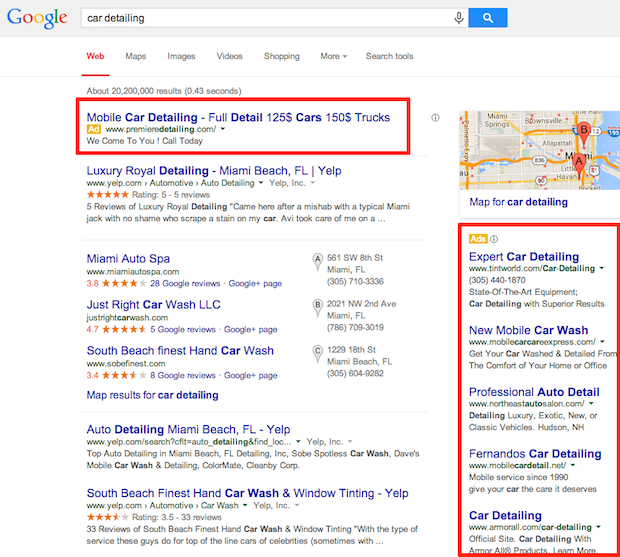This screenshot has height=557, width=620.
Task: Click the justrightcarwash.com URL text
Action: 127,317
